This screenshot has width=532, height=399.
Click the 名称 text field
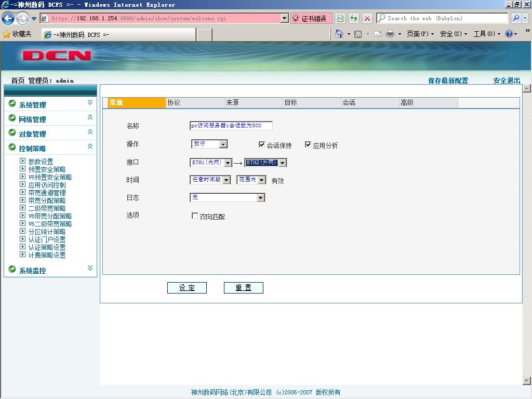[x=231, y=126]
